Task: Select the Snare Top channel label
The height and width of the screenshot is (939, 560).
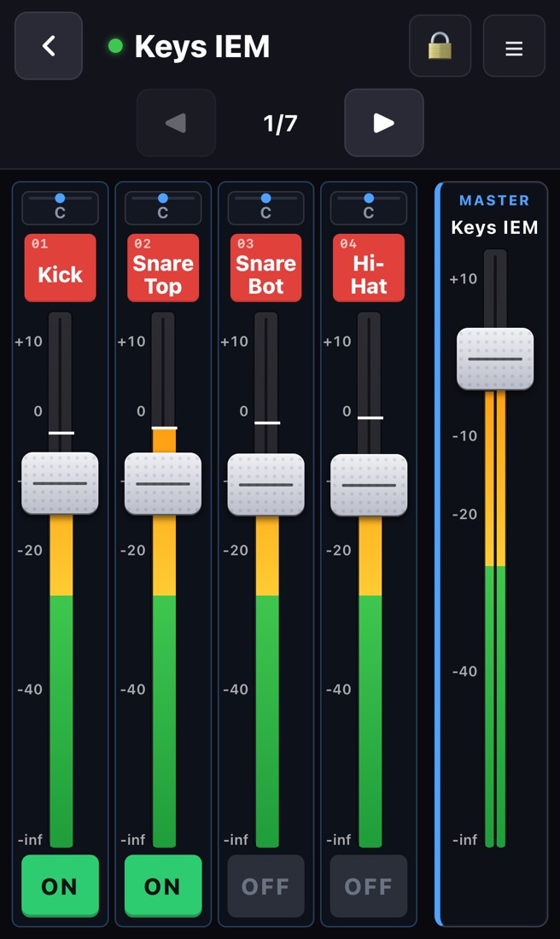Action: tap(163, 268)
